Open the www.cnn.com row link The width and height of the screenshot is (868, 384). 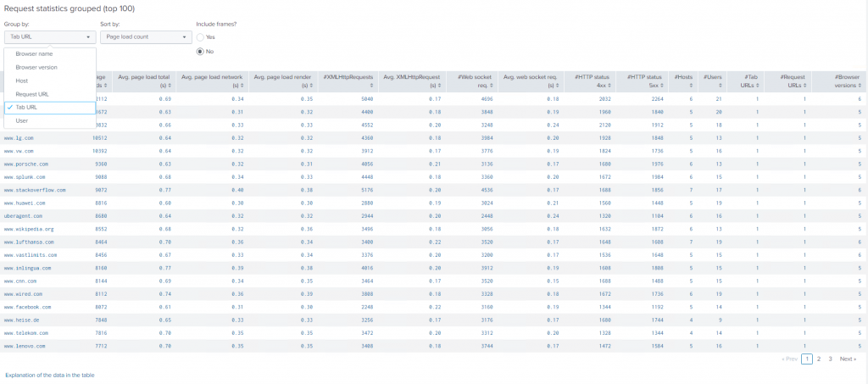point(20,281)
